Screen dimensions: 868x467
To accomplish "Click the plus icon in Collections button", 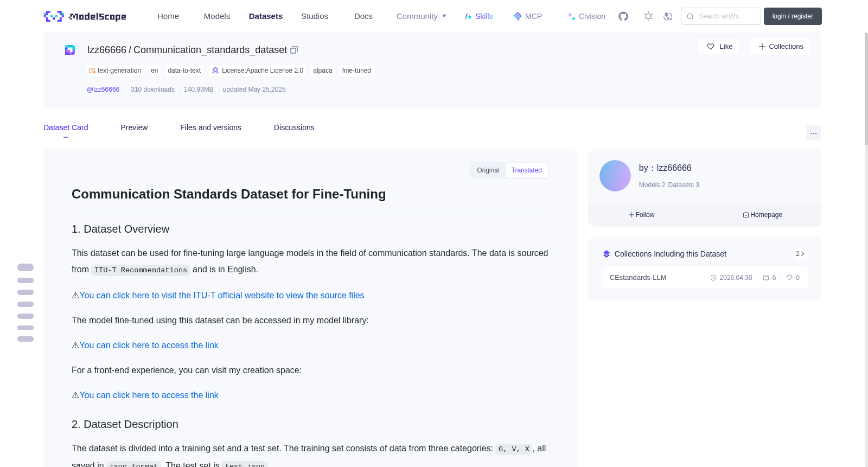I will click(x=762, y=47).
